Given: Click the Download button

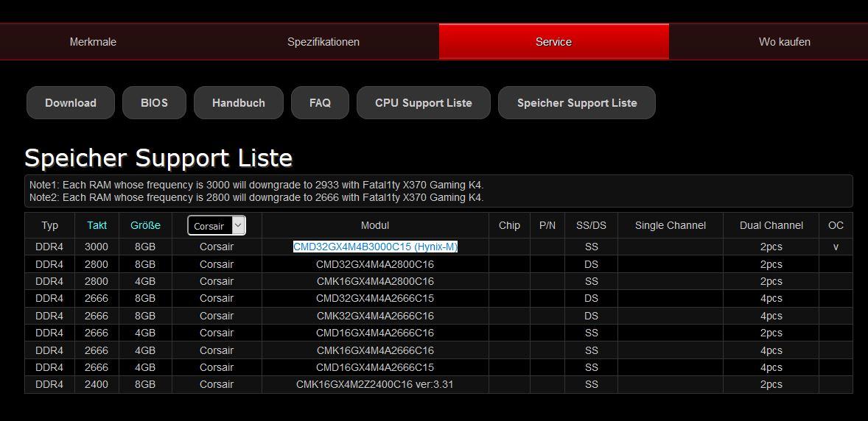Looking at the screenshot, I should 71,103.
